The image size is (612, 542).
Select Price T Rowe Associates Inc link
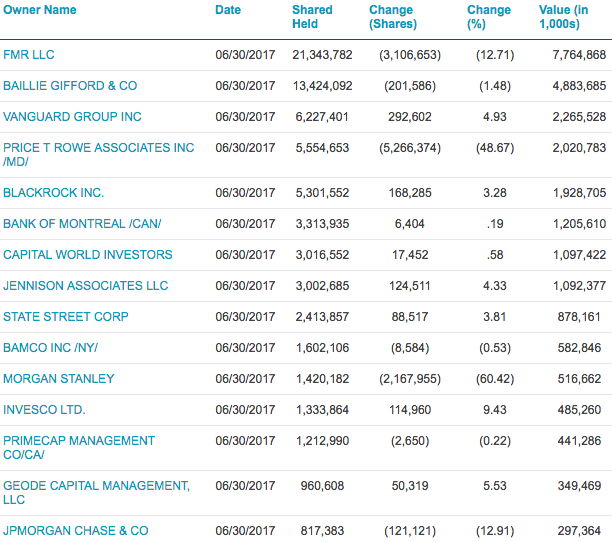(x=98, y=148)
